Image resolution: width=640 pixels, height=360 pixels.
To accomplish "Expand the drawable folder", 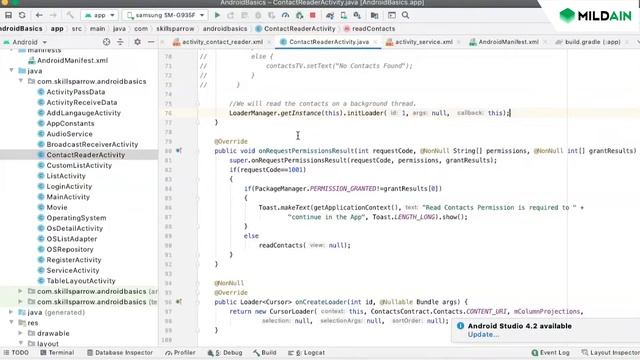I will tap(20, 333).
